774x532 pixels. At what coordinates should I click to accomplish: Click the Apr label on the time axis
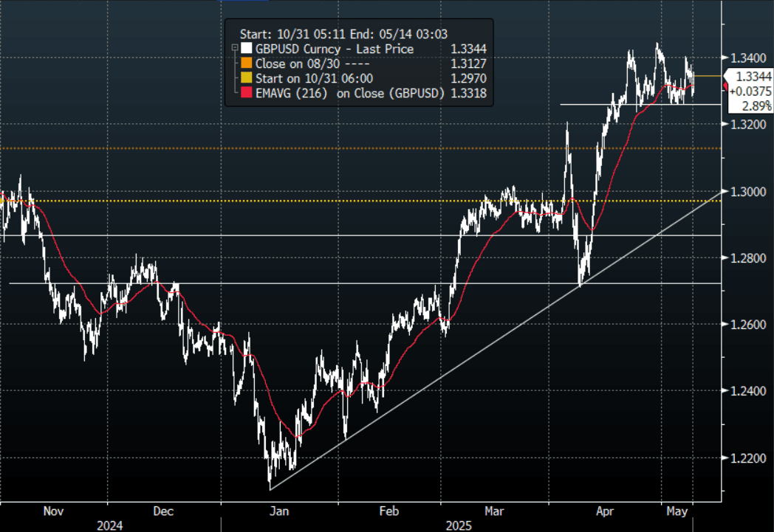click(605, 511)
